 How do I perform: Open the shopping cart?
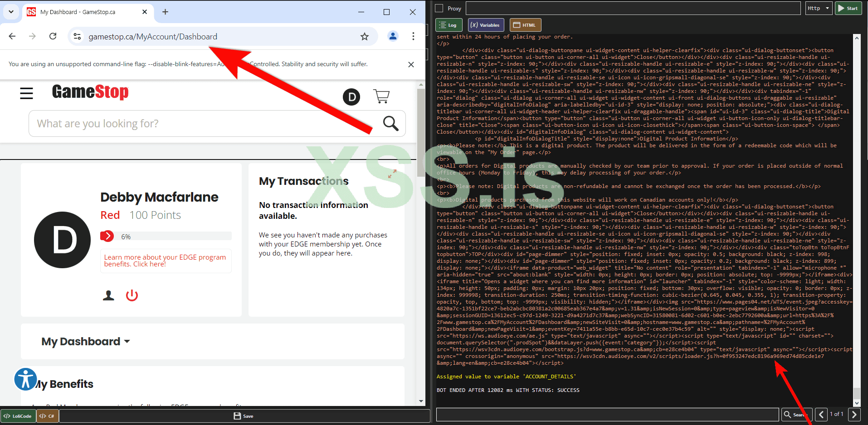381,96
